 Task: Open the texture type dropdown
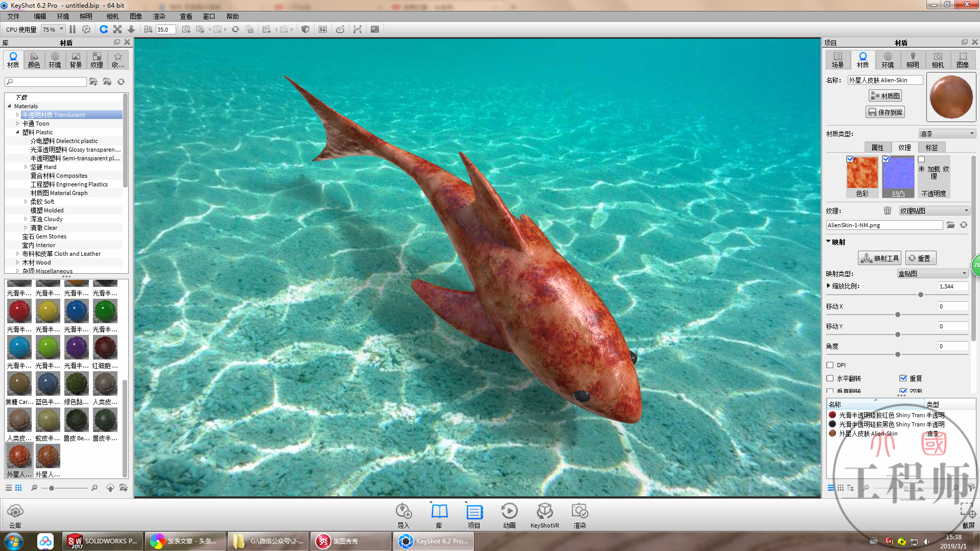pos(934,211)
